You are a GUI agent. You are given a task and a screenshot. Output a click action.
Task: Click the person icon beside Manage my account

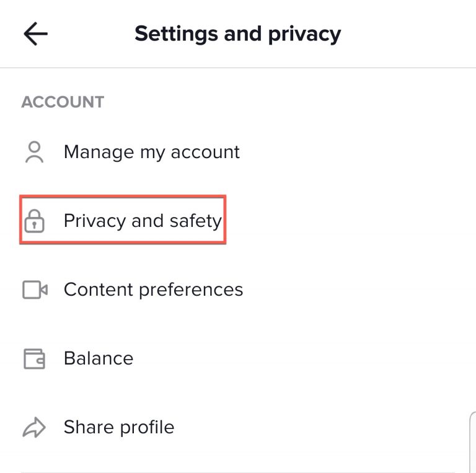35,152
